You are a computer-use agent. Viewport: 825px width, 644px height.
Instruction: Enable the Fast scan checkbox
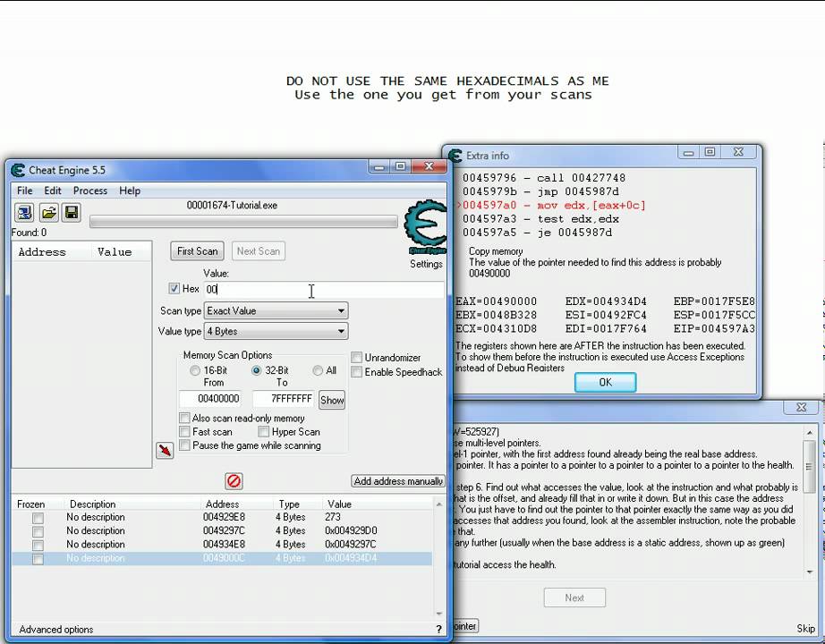[x=184, y=432]
